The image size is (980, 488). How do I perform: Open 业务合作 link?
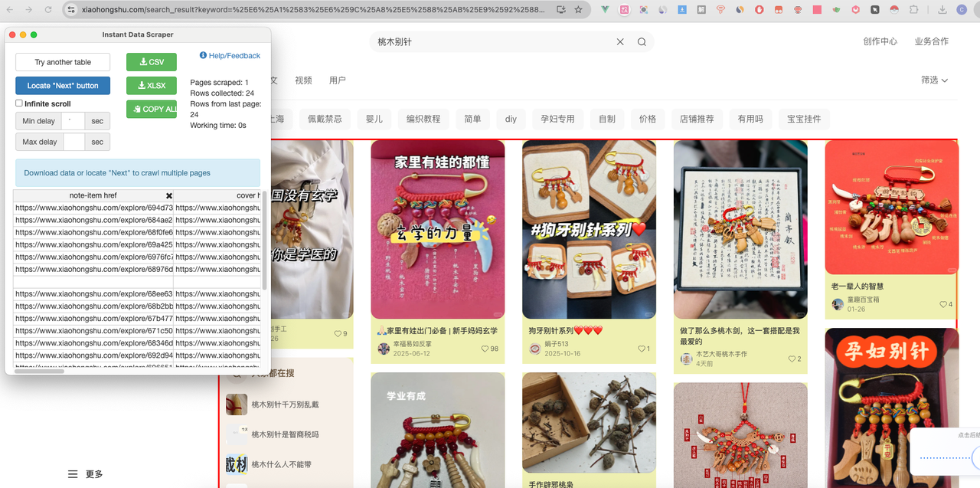click(x=931, y=41)
